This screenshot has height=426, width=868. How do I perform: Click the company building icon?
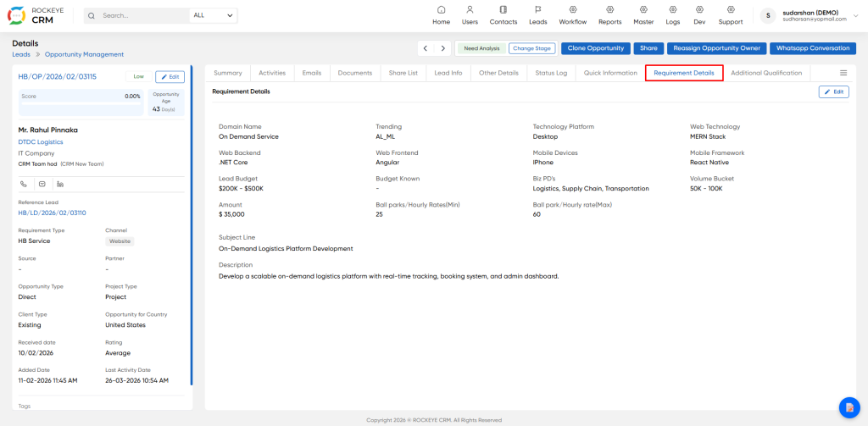(60, 184)
